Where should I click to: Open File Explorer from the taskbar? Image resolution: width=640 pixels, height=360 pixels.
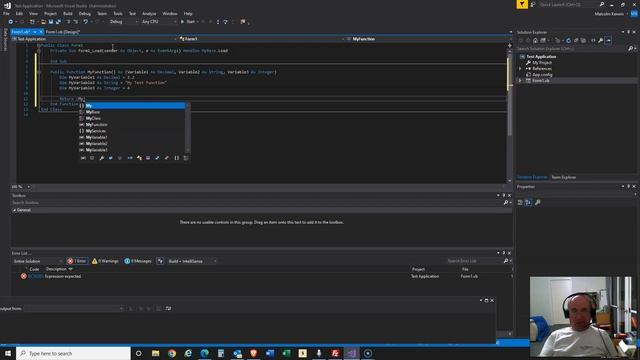pyautogui.click(x=156, y=353)
